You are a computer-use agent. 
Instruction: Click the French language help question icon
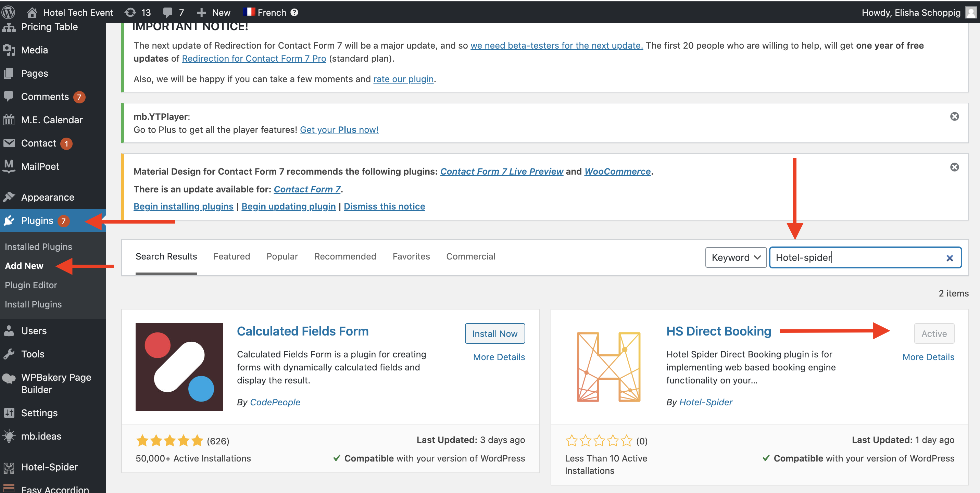click(294, 13)
